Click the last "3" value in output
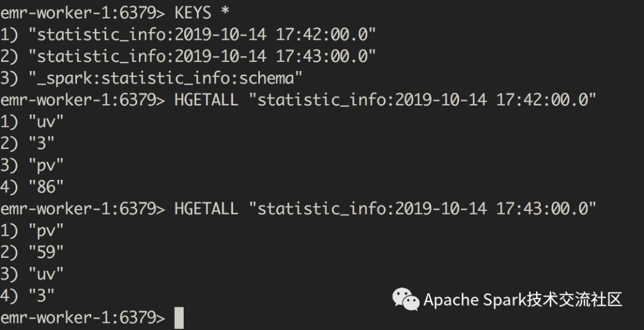Image resolution: width=644 pixels, height=330 pixels. coord(42,296)
